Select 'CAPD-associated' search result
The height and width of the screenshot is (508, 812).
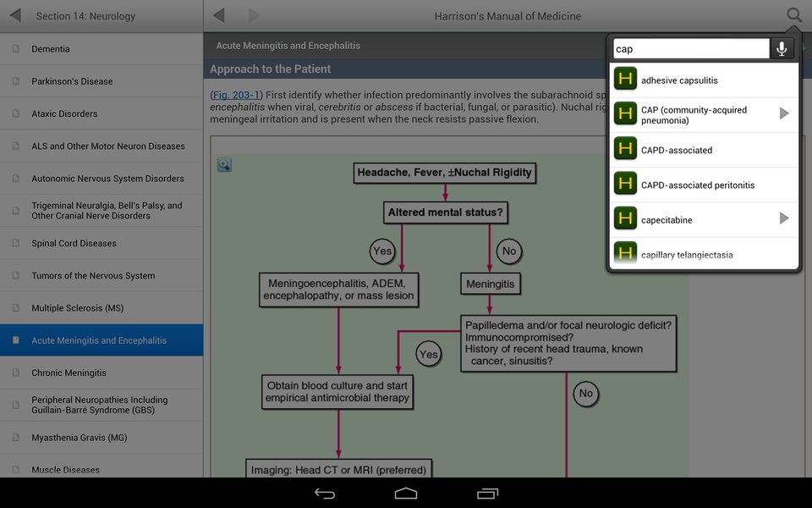[705, 151]
